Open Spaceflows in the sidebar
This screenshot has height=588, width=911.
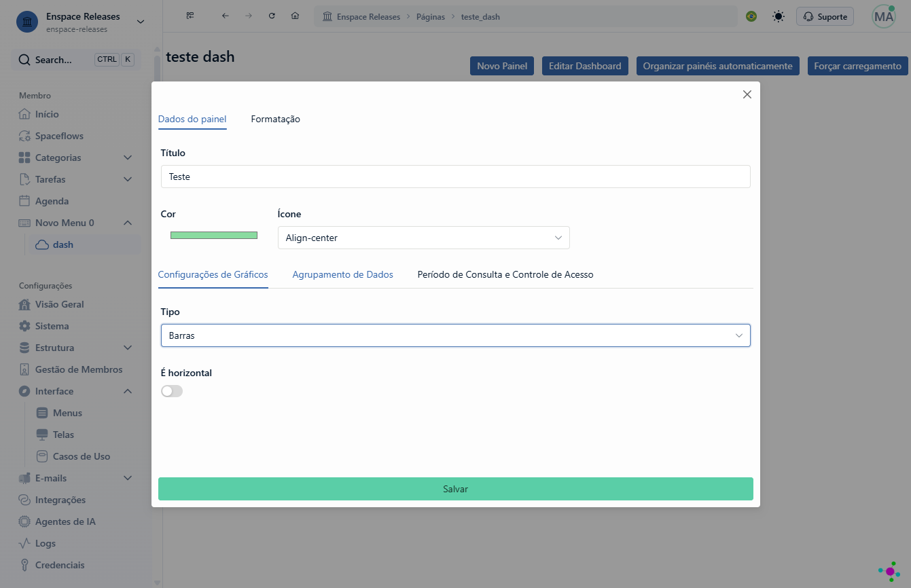point(76,136)
